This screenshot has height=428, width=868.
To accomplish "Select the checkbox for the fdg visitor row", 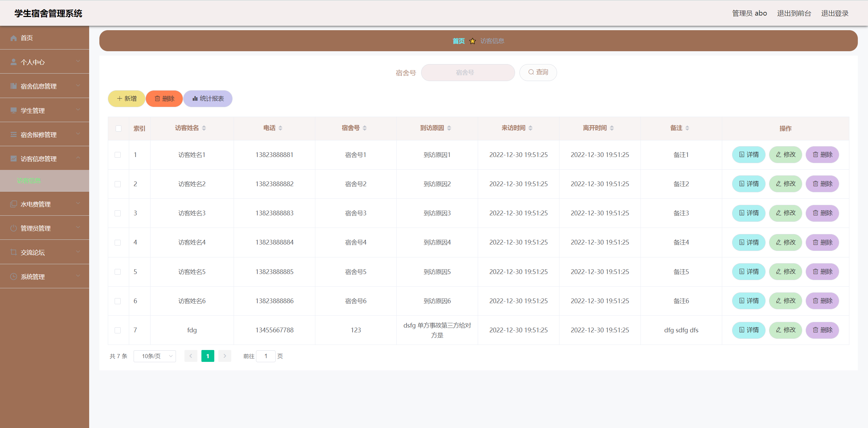I will click(118, 330).
